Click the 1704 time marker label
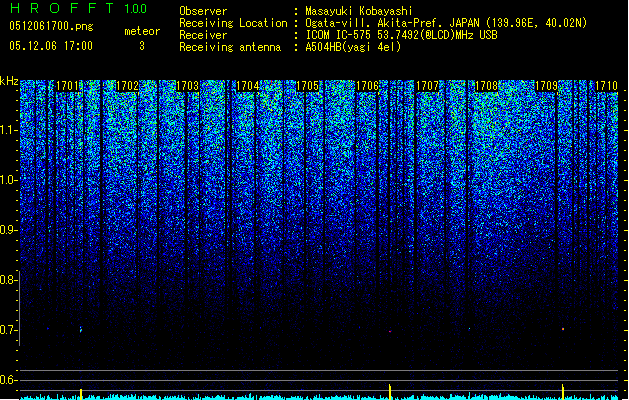Viewport: 629px width, 400px height. [x=248, y=86]
